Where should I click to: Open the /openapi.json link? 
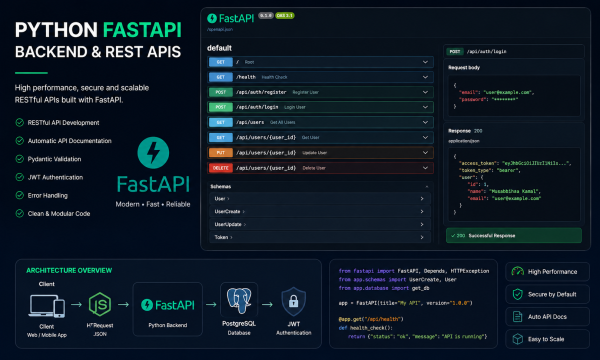[220, 29]
